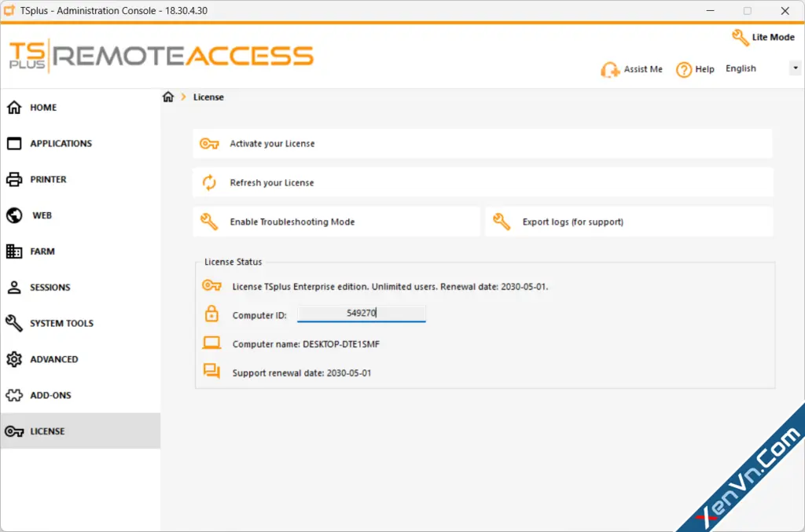Open the Add-Ons section
The image size is (805, 532).
[x=50, y=395]
